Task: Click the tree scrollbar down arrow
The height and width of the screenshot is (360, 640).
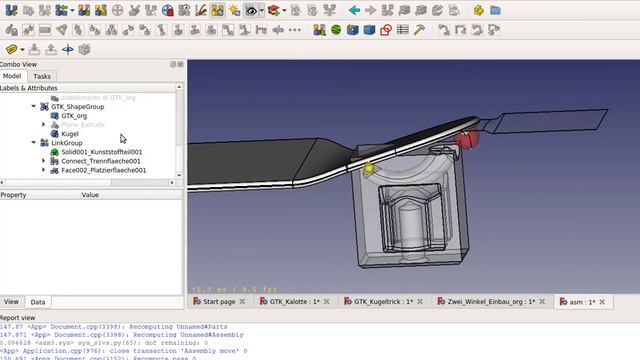Action: 179,176
